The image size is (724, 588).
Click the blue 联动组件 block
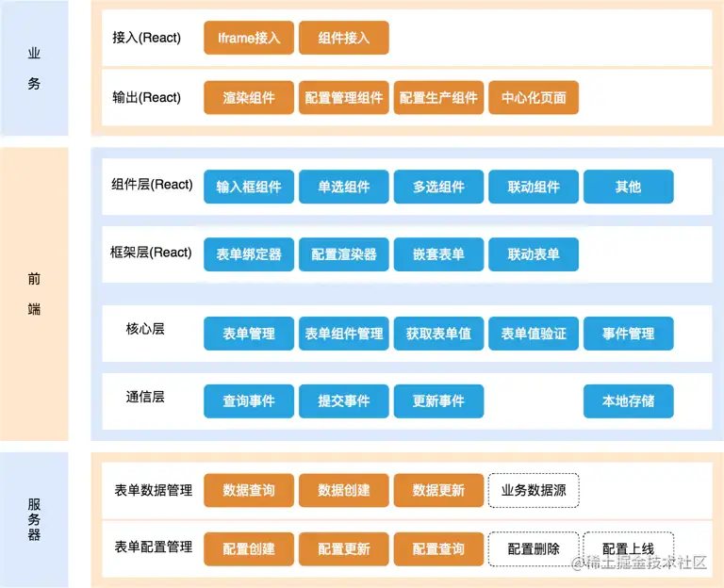(534, 187)
